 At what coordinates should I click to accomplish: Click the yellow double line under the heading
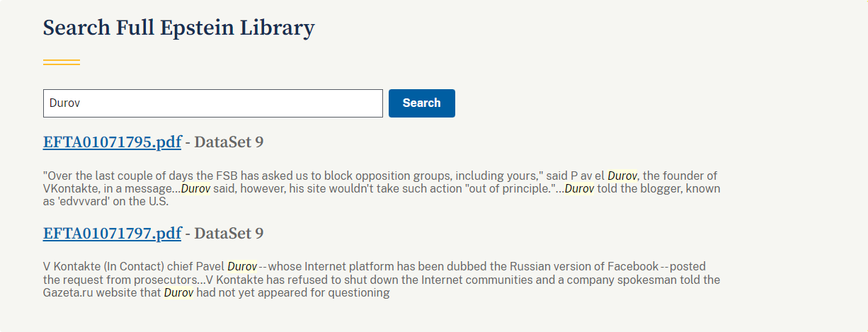coord(62,62)
